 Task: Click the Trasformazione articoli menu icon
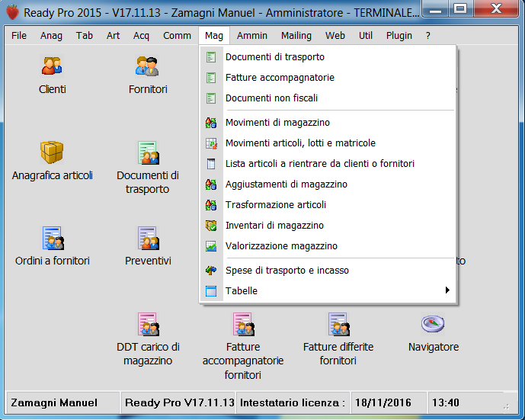coord(211,205)
